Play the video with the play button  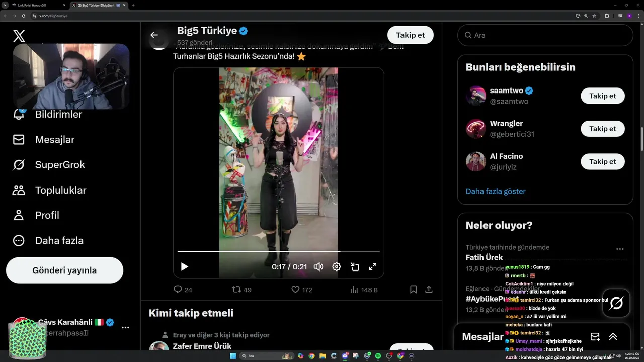184,267
